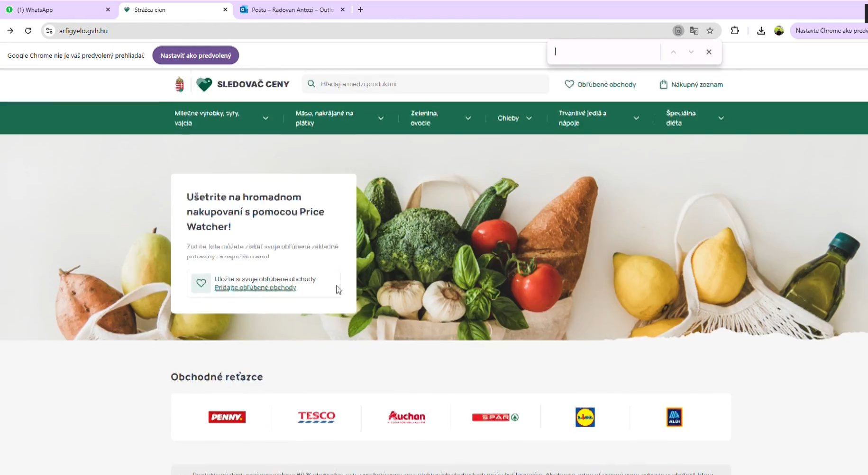Screen dimensions: 868x475
Task: Open Chrome downloads icon
Action: (761, 31)
